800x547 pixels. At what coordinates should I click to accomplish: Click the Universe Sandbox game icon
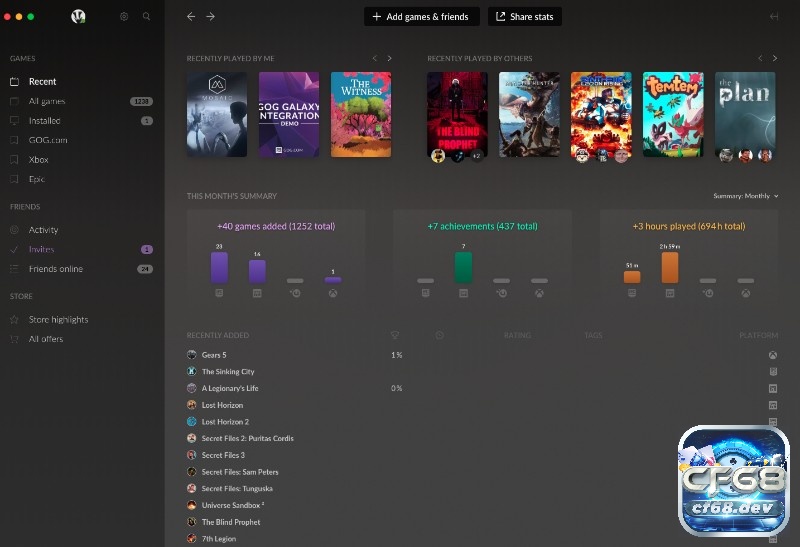pos(192,505)
